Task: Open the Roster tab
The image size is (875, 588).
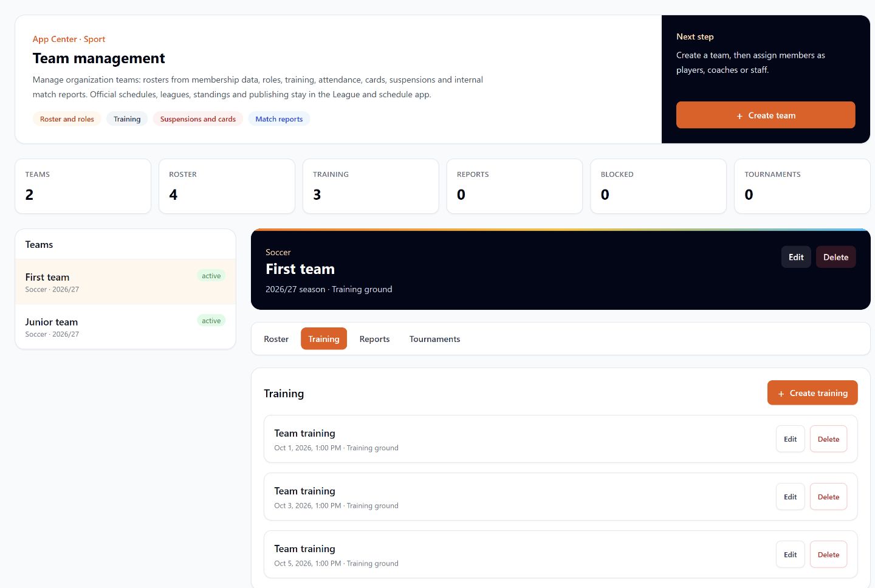Action: (x=276, y=339)
